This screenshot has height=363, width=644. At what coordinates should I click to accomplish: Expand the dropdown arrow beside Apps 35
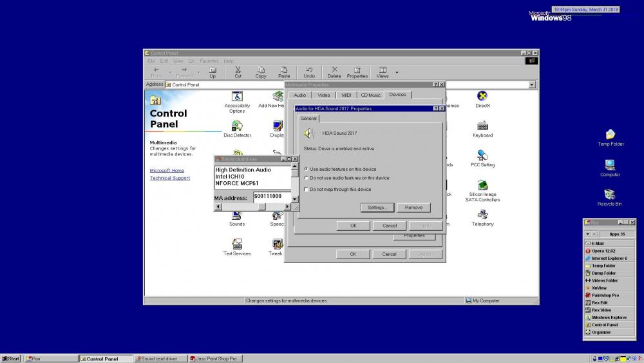pos(587,234)
